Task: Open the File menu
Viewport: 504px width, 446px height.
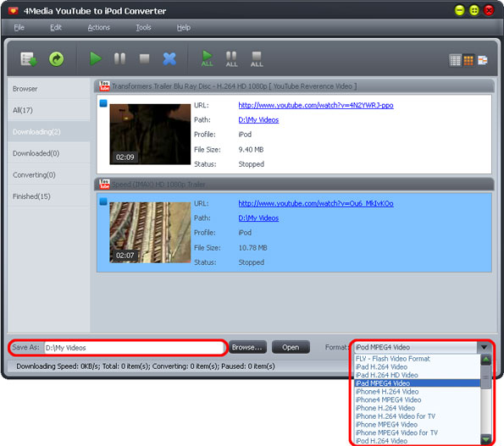Action: click(x=19, y=28)
